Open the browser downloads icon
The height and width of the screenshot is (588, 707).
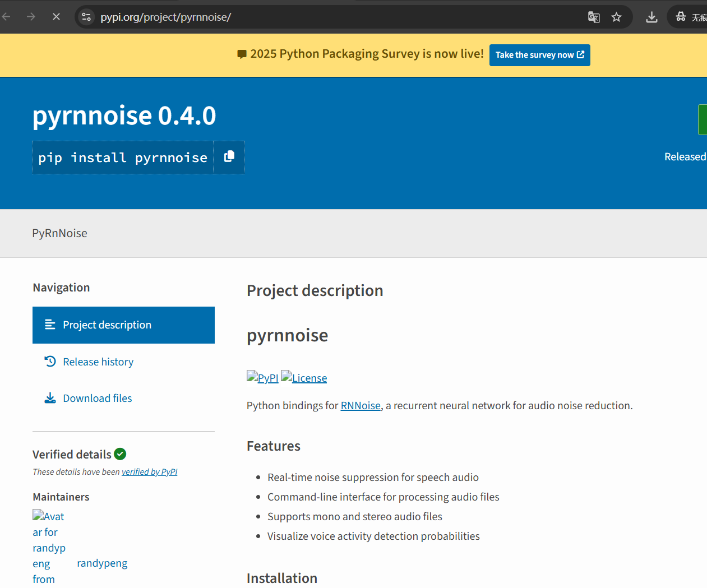click(651, 17)
